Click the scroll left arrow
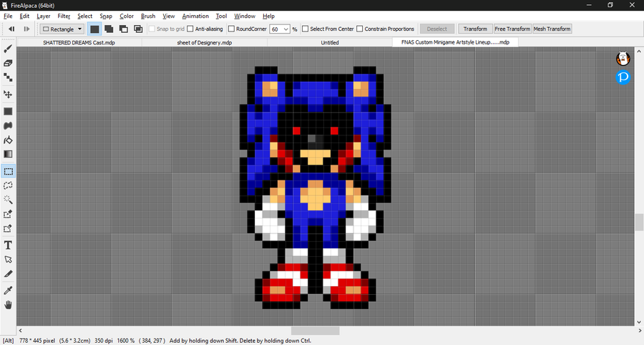This screenshot has width=644, height=345. point(21,331)
